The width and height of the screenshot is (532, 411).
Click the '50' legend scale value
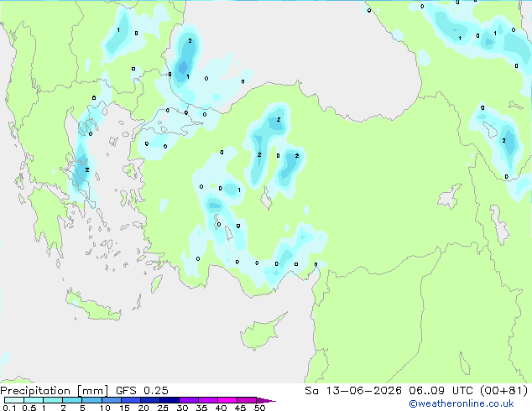tap(259, 408)
